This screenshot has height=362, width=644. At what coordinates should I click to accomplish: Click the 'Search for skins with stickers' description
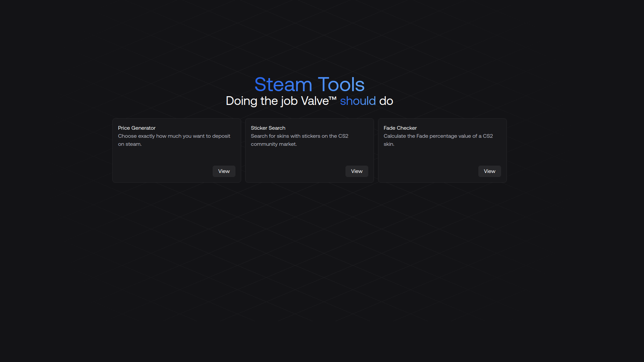click(x=300, y=140)
